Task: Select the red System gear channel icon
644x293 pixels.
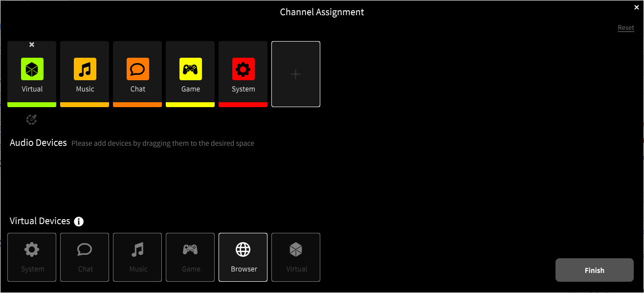Action: [244, 69]
